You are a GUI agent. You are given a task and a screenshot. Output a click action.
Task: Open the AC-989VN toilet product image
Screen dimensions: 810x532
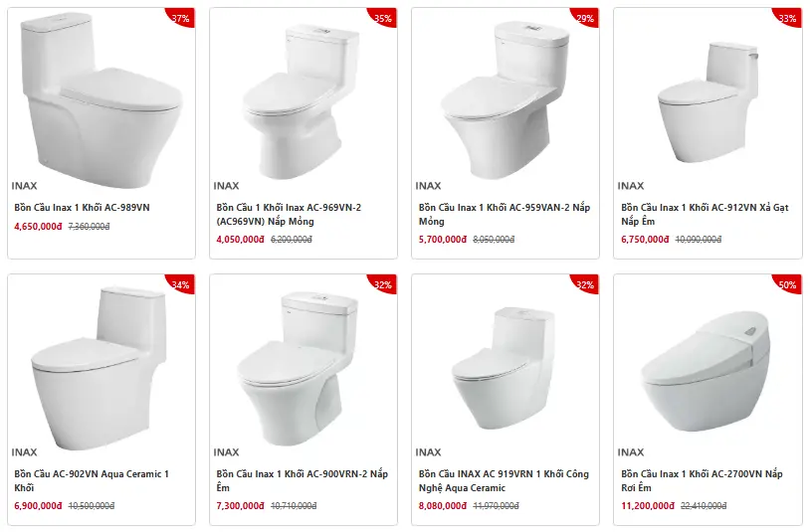101,94
